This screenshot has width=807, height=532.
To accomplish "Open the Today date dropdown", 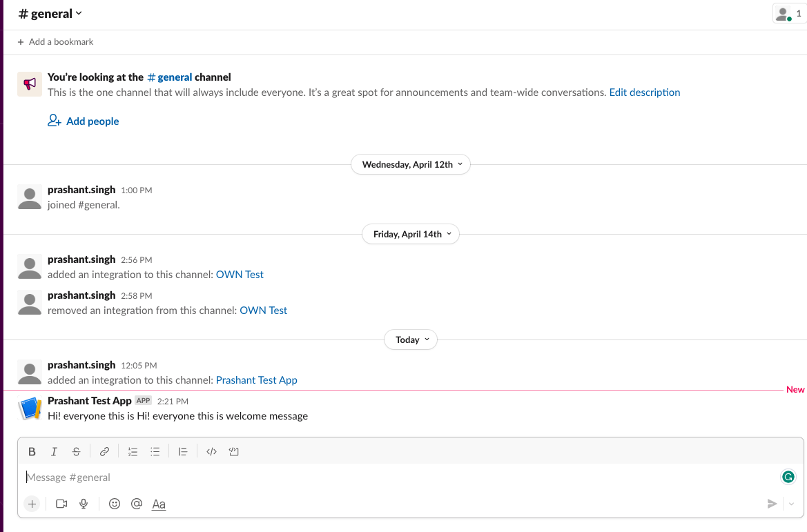I will tap(410, 339).
